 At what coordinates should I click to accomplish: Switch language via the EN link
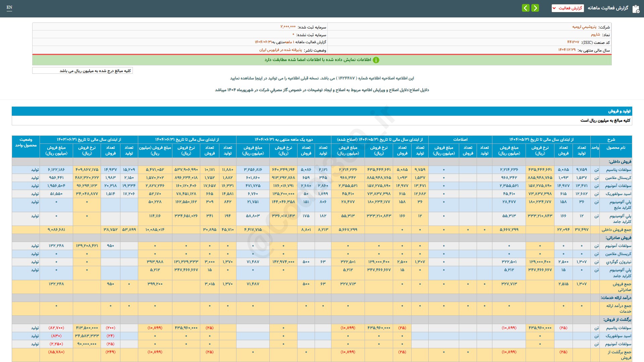click(x=9, y=7)
